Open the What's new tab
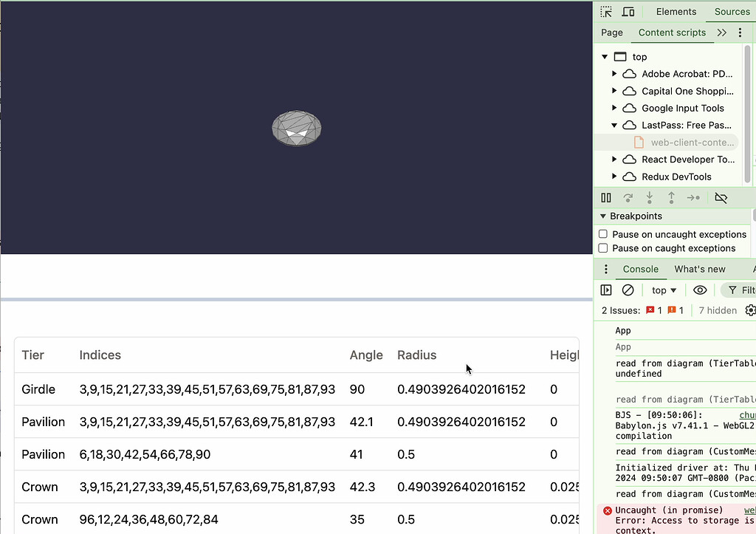This screenshot has height=534, width=756. (x=700, y=269)
